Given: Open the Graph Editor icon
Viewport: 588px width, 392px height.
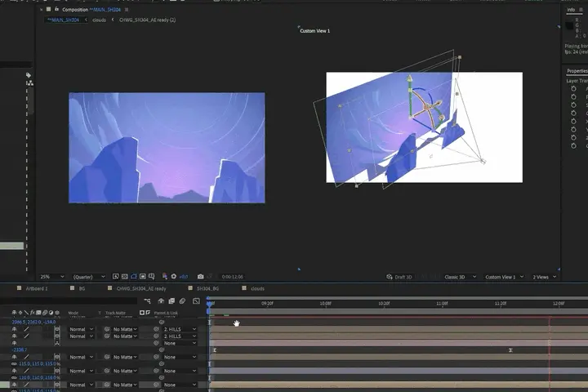Looking at the screenshot, I should tap(196, 301).
